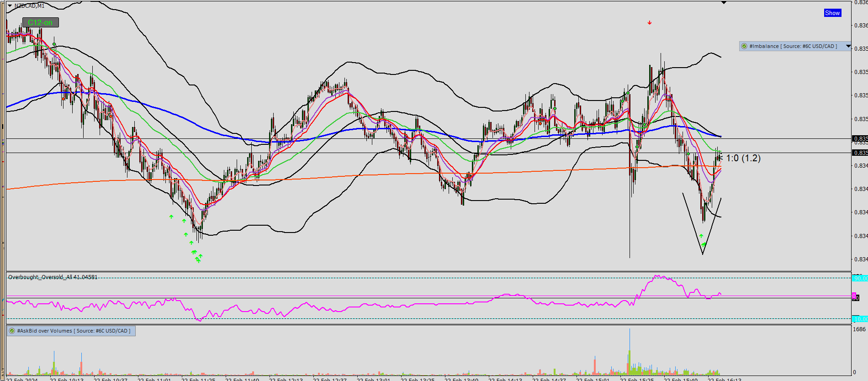Screen dimensions: 868x381
Task: Click the Show button
Action: click(832, 13)
